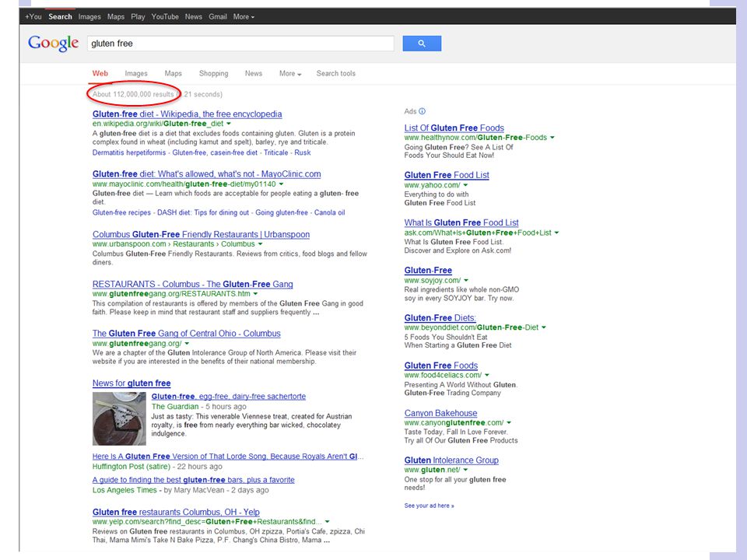Expand arrow beside mayoclinic.com URL
747x560 pixels.
tap(281, 184)
